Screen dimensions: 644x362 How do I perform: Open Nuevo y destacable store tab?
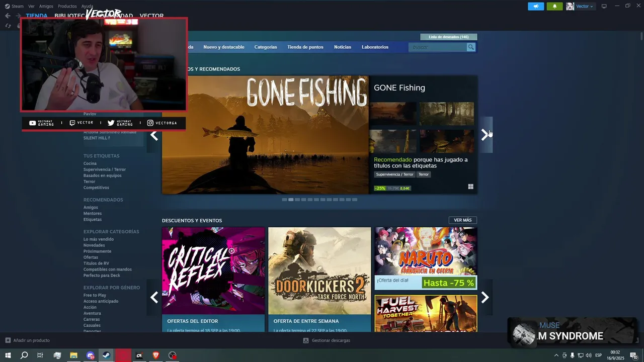(224, 47)
